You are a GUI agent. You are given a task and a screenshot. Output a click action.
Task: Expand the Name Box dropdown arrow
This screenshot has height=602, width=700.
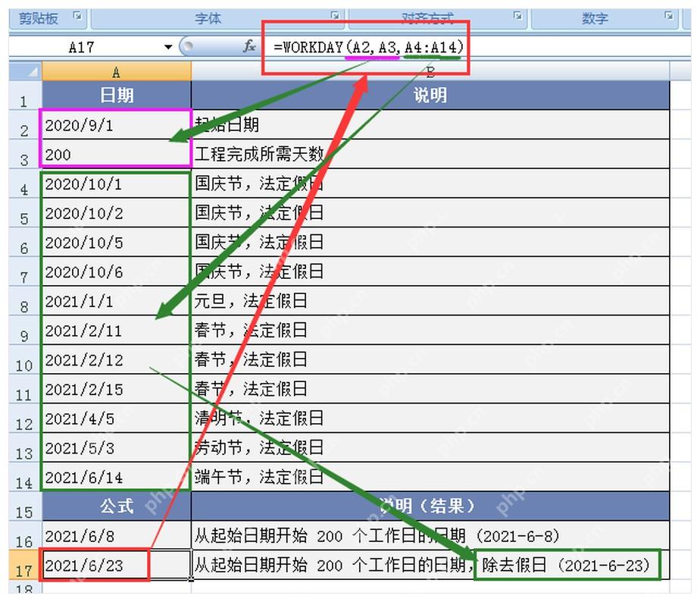(x=168, y=46)
